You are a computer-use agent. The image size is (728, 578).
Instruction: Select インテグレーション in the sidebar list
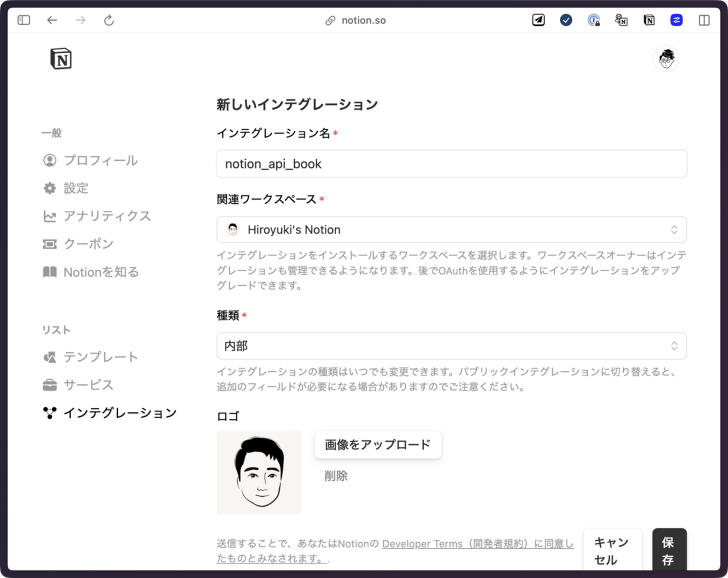tap(120, 413)
